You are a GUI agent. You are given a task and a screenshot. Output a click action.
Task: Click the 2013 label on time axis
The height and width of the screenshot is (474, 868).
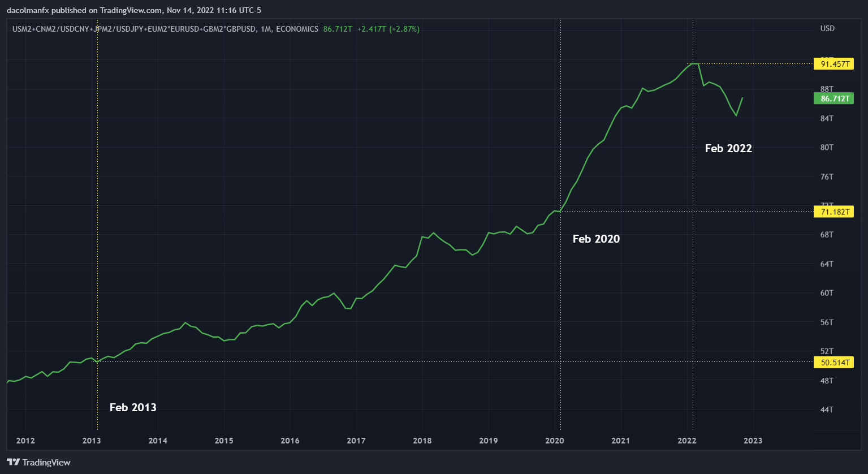point(92,441)
